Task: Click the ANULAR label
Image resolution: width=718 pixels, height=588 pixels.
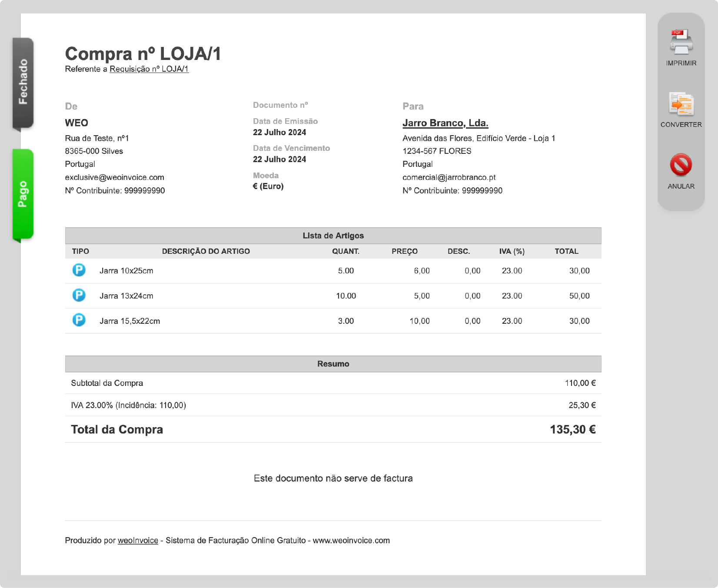Action: click(681, 186)
